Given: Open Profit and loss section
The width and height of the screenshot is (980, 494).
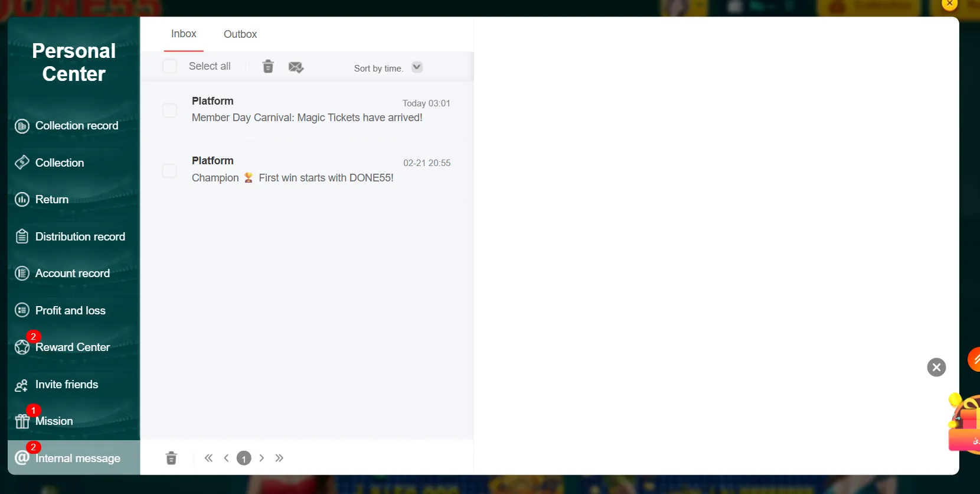Looking at the screenshot, I should 70,311.
